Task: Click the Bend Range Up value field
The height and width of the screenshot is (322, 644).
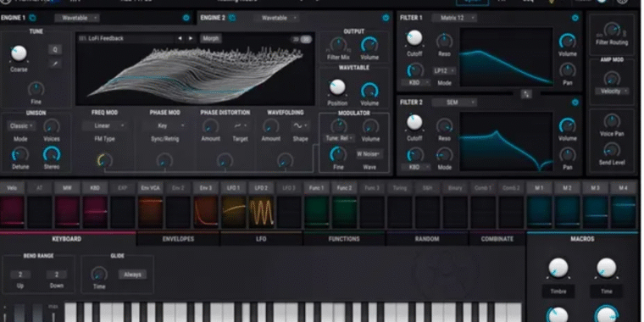Action: pos(20,275)
